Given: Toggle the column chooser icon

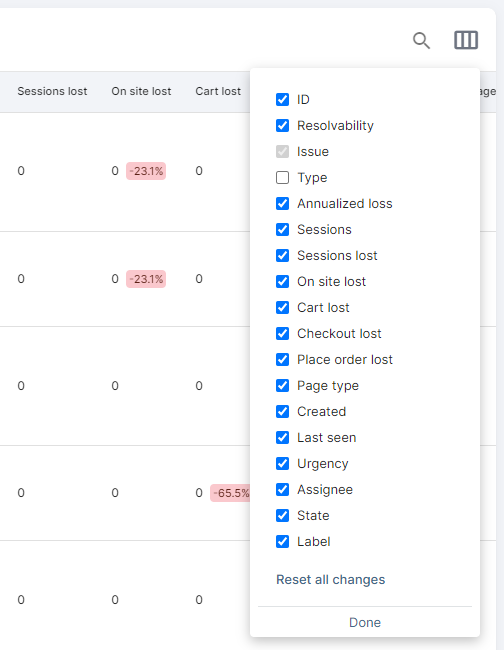Looking at the screenshot, I should [x=466, y=40].
